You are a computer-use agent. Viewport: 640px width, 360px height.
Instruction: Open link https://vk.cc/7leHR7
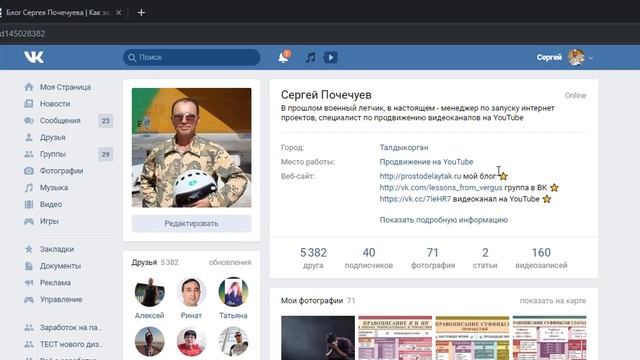tap(415, 199)
